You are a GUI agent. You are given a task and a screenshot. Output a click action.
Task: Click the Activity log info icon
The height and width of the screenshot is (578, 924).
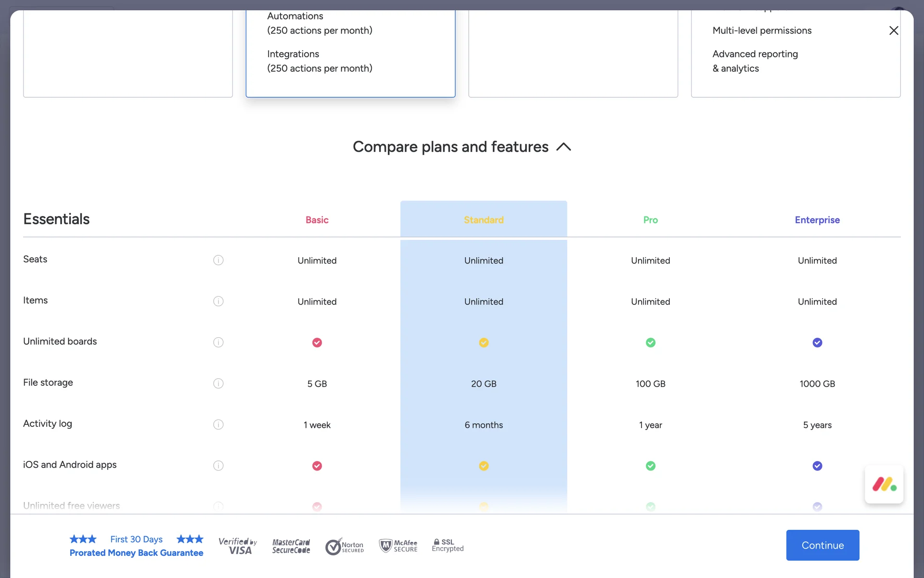pyautogui.click(x=218, y=424)
